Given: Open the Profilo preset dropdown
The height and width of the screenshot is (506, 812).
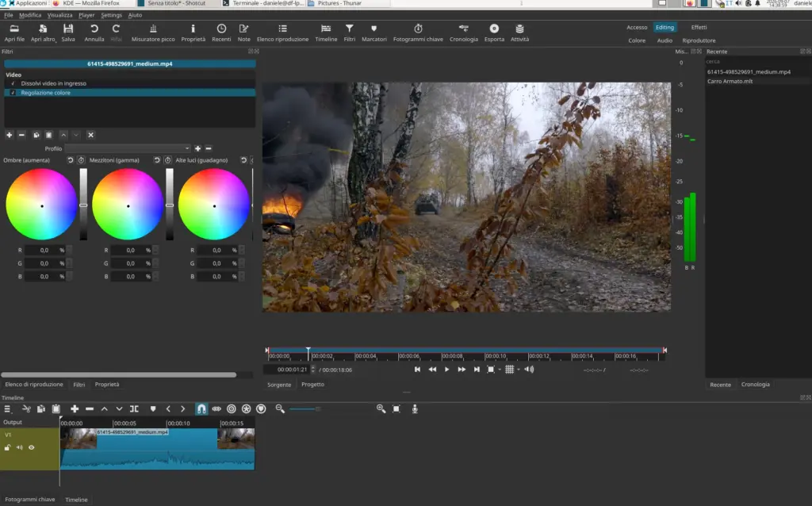Looking at the screenshot, I should (128, 148).
